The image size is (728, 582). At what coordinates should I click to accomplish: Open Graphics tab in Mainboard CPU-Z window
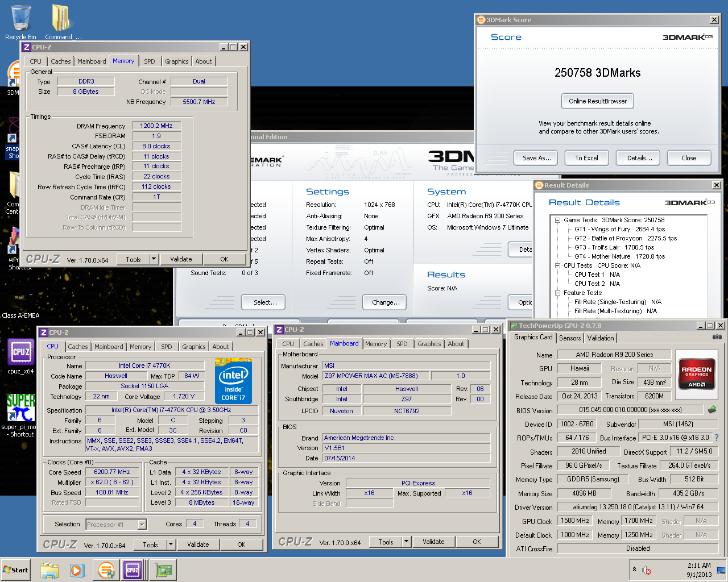[429, 344]
